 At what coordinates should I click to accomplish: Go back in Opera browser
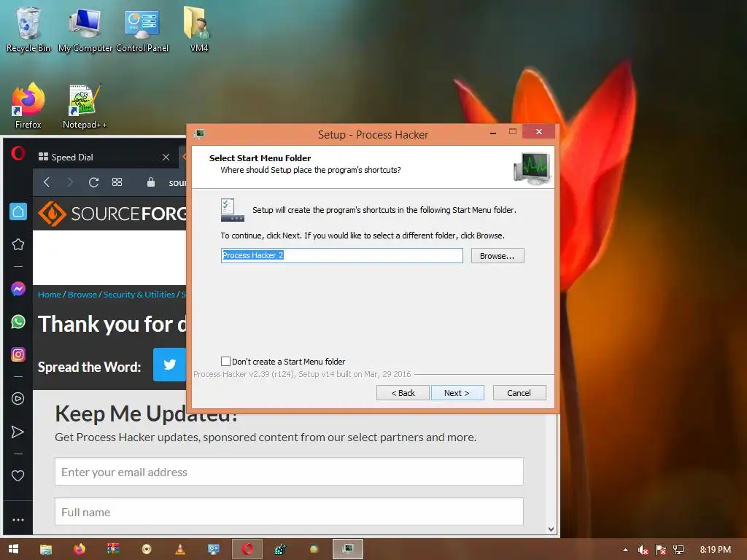click(x=47, y=182)
